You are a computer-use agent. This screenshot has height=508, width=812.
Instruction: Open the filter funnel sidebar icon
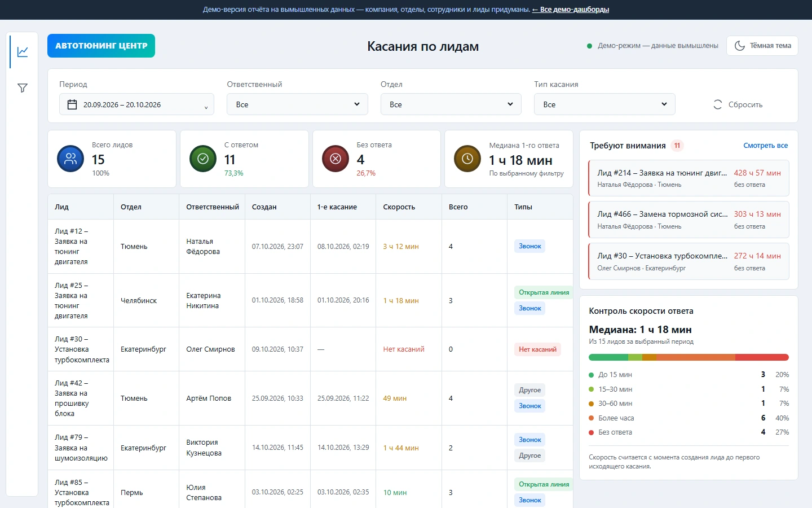click(x=23, y=88)
